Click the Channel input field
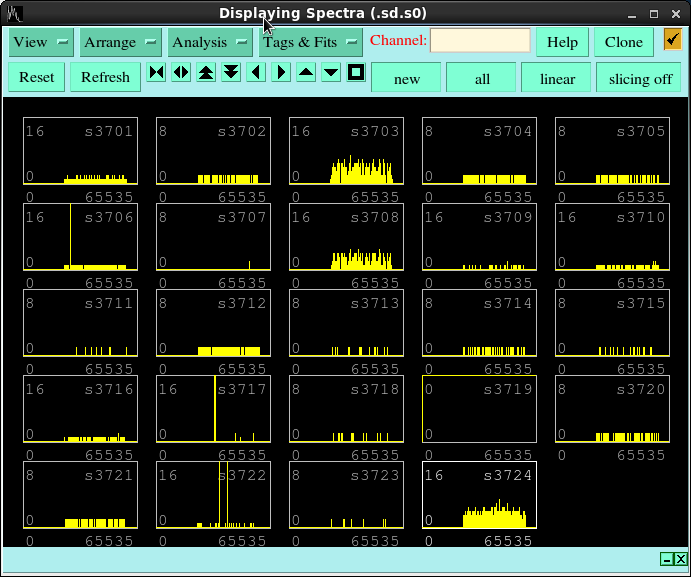This screenshot has width=691, height=577. click(x=480, y=41)
